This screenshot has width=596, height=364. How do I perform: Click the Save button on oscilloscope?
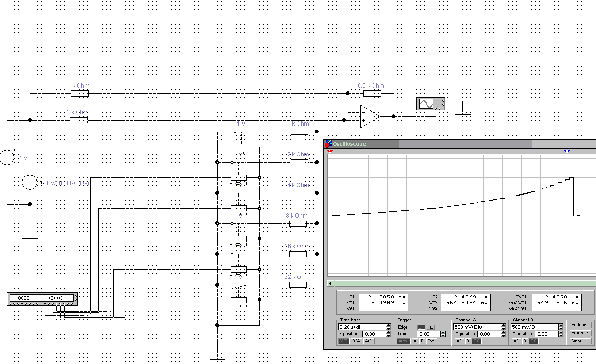point(580,341)
